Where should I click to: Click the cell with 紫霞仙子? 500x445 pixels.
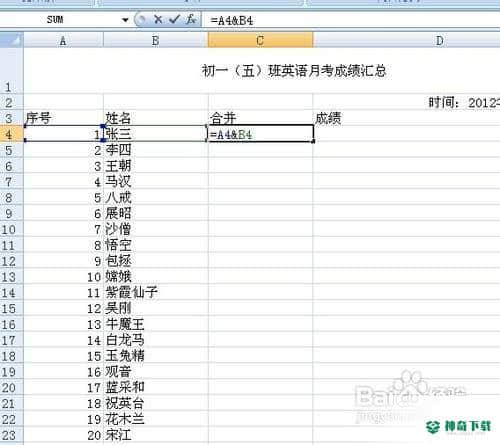pos(156,293)
